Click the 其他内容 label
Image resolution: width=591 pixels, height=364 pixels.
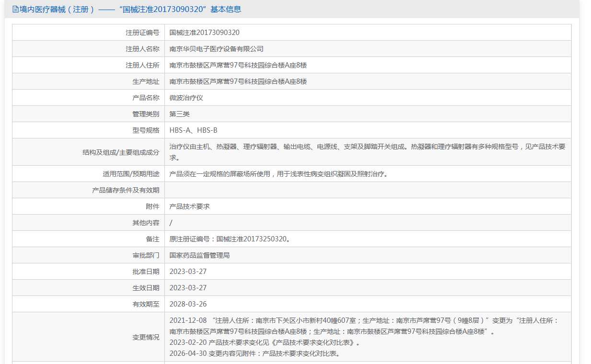click(146, 223)
